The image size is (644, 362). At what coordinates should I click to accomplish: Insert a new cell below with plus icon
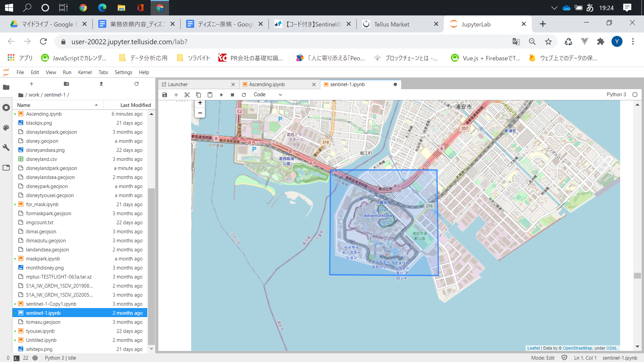(x=176, y=95)
